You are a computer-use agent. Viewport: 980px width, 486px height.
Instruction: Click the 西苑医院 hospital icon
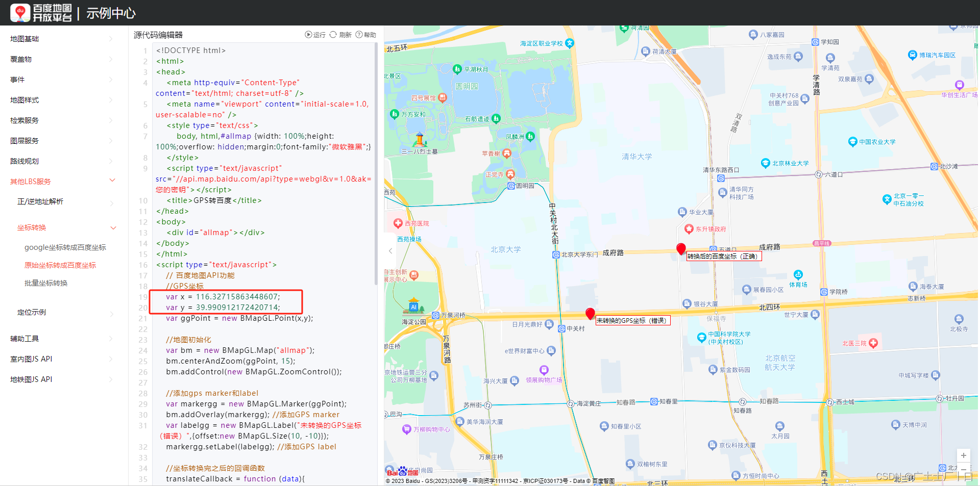tap(398, 223)
